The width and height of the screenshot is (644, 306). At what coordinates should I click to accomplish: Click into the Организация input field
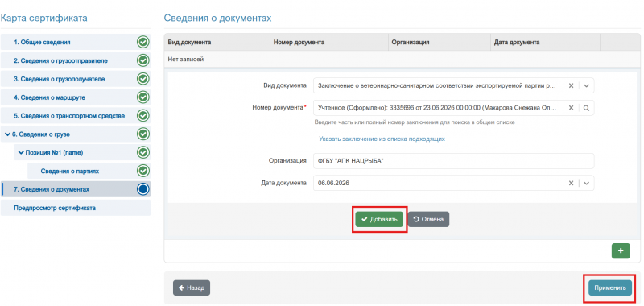[x=453, y=161]
